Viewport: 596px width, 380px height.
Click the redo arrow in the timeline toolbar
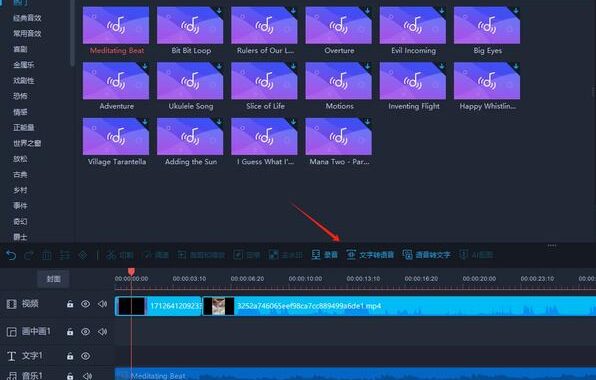pyautogui.click(x=29, y=255)
